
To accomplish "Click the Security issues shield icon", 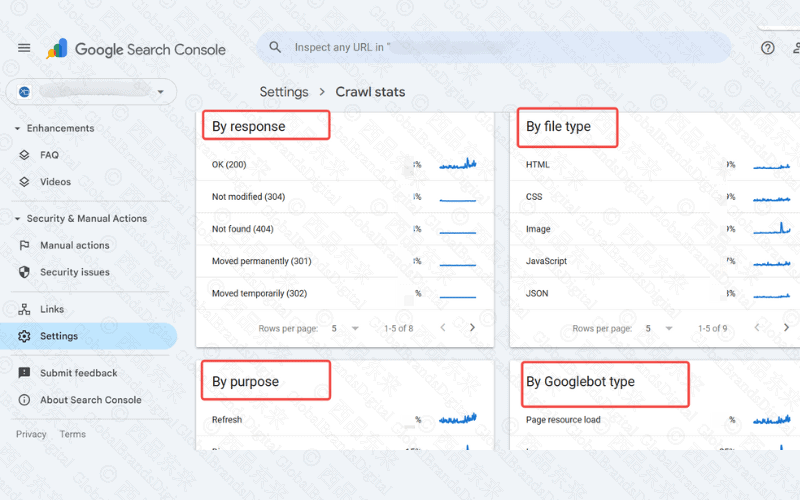I will pyautogui.click(x=25, y=272).
